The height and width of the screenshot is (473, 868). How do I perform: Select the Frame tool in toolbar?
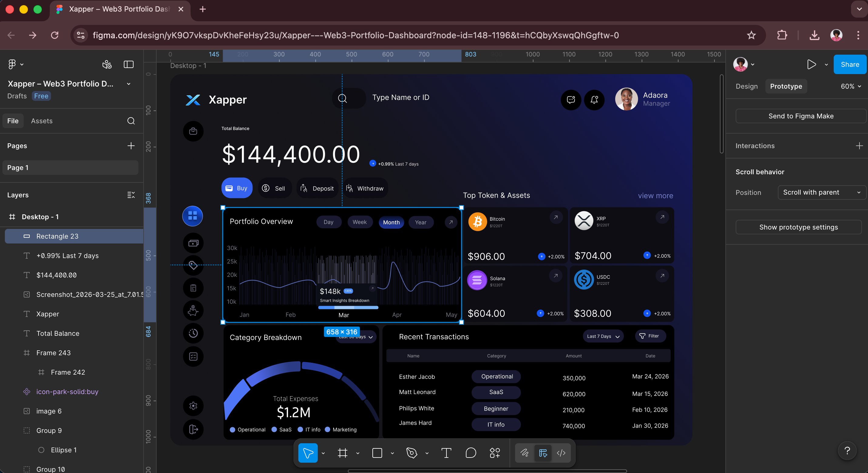(342, 453)
